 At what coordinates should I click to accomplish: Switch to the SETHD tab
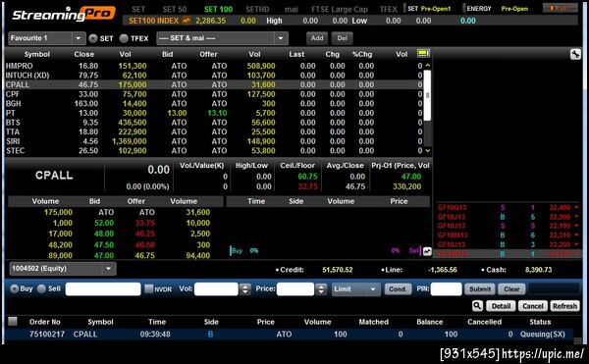coord(257,9)
